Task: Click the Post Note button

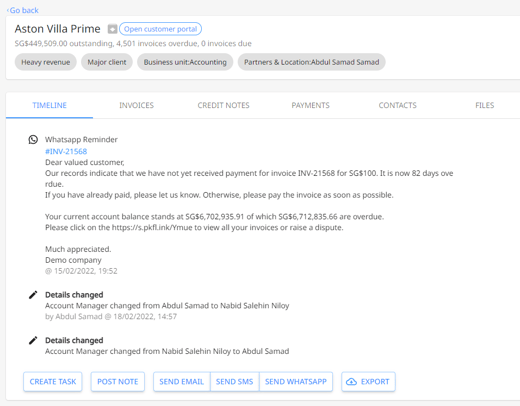Action: [118, 382]
